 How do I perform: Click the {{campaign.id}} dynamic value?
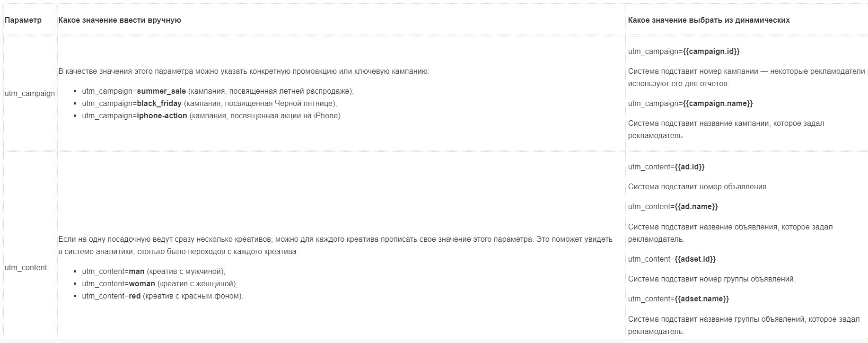coord(711,52)
